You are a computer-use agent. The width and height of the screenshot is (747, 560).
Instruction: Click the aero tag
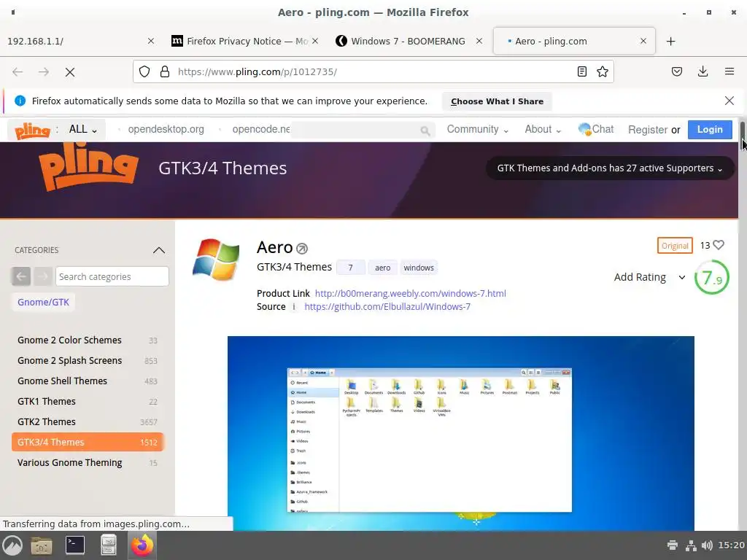click(x=382, y=268)
